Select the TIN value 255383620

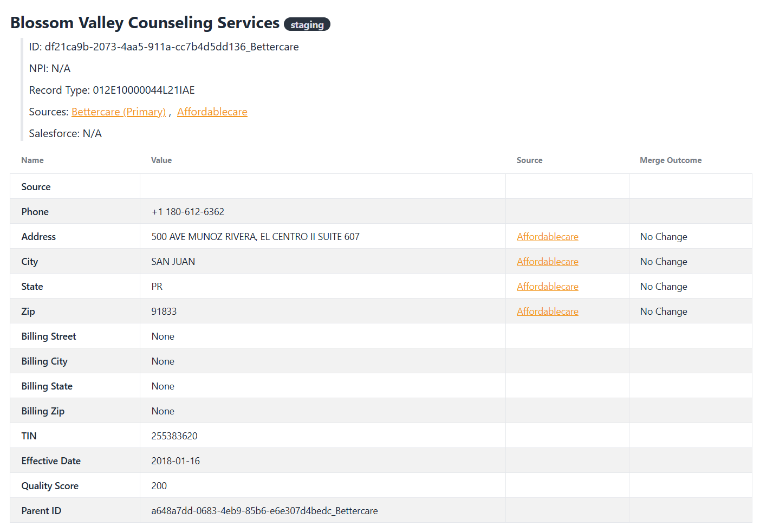(174, 436)
